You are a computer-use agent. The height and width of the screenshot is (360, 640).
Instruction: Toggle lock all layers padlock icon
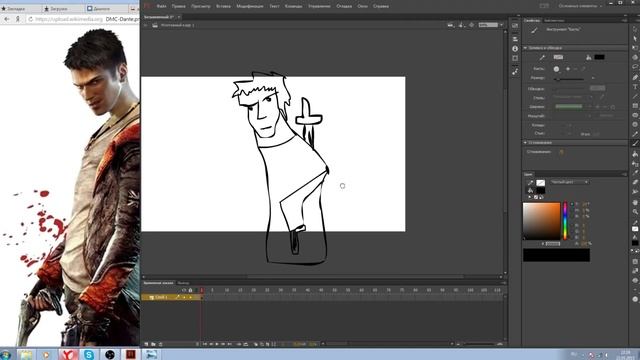point(190,290)
